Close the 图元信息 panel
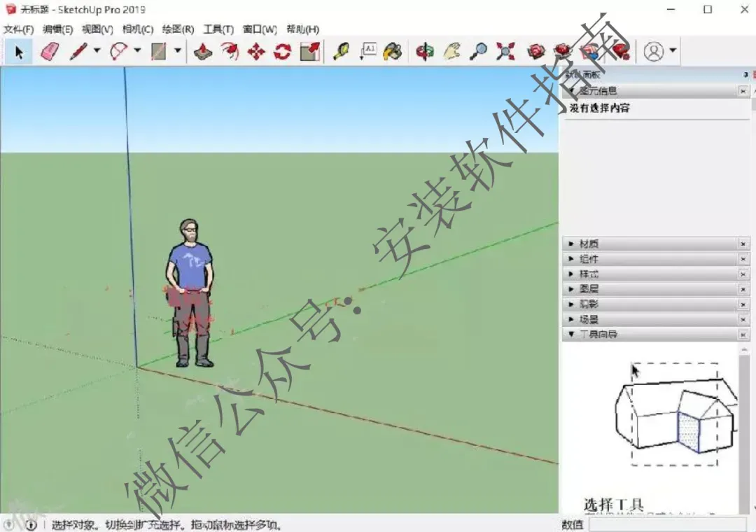Viewport: 756px width, 532px height. tap(743, 91)
